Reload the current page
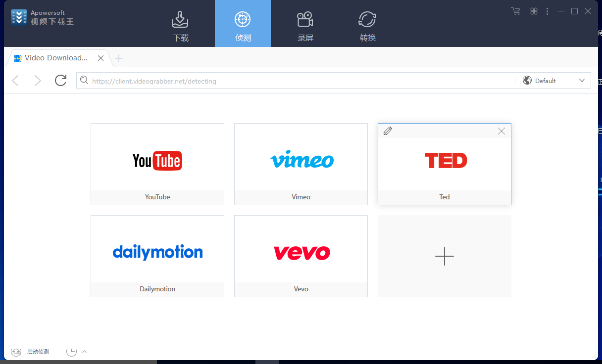 [60, 81]
